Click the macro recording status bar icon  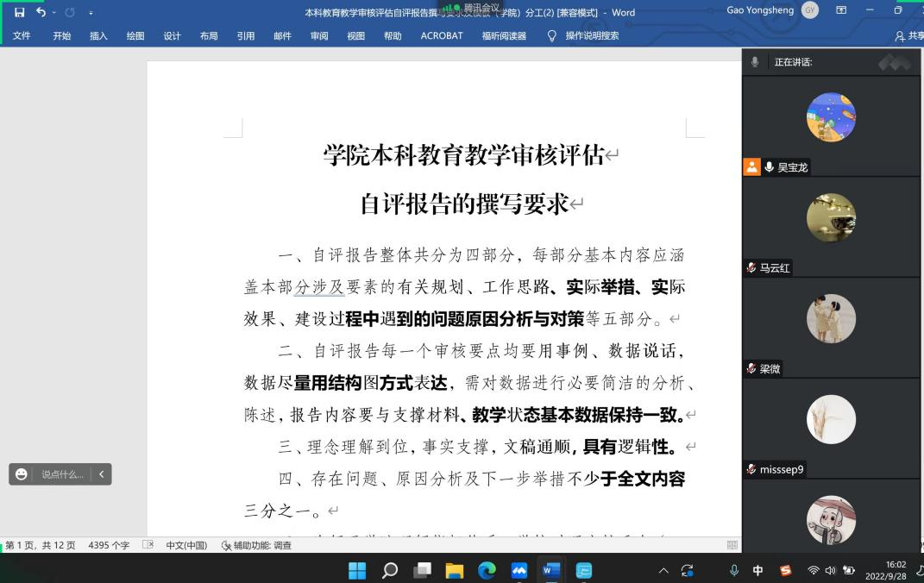click(148, 545)
